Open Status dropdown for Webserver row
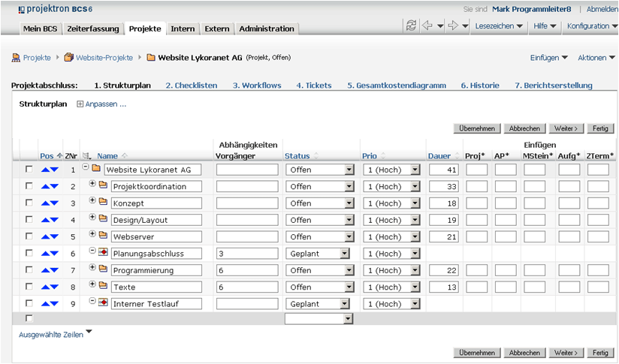The width and height of the screenshot is (619, 364). 349,237
